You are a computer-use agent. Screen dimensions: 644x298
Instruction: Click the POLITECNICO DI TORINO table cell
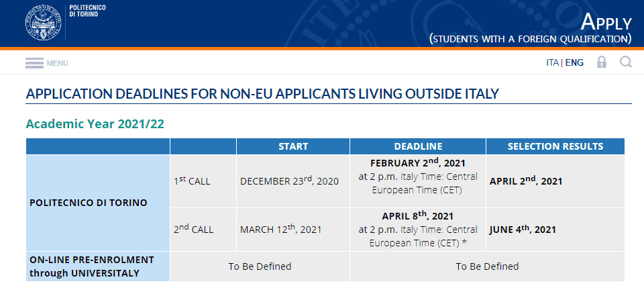click(98, 203)
